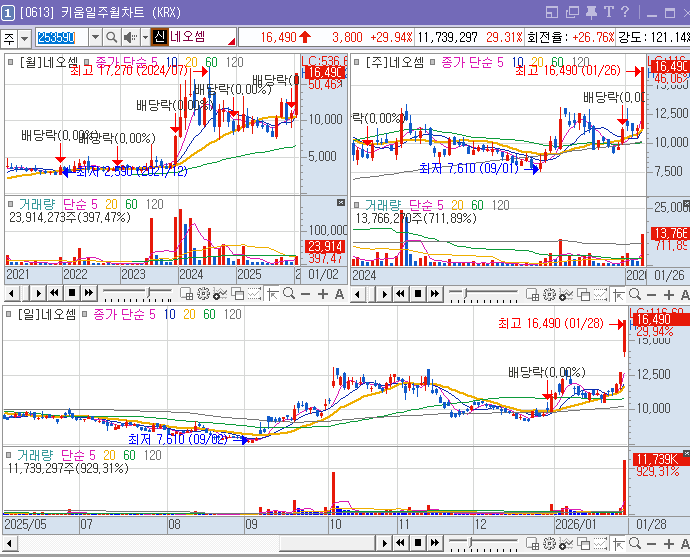The width and height of the screenshot is (690, 557).
Task: Click daily chart dotted line chart icon
Action: click(x=600, y=544)
